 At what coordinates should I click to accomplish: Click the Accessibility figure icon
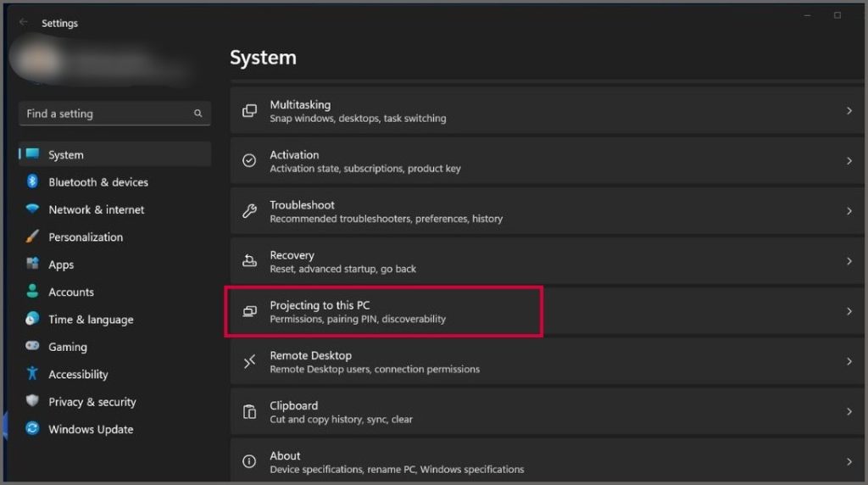pyautogui.click(x=33, y=373)
